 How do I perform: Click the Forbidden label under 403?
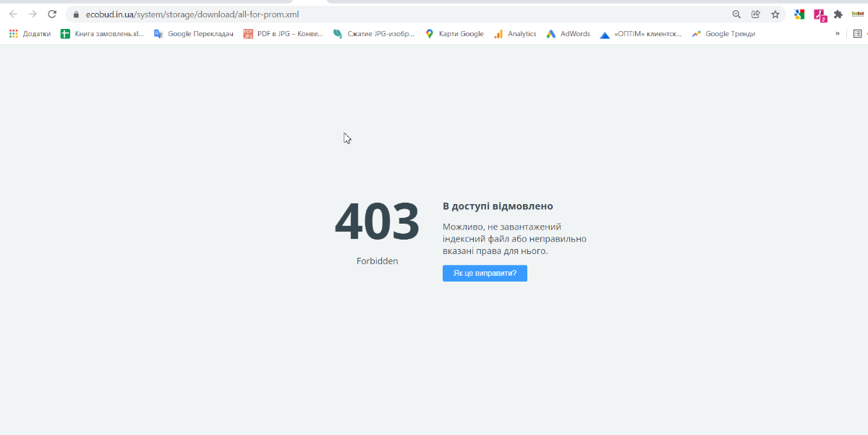pyautogui.click(x=377, y=261)
